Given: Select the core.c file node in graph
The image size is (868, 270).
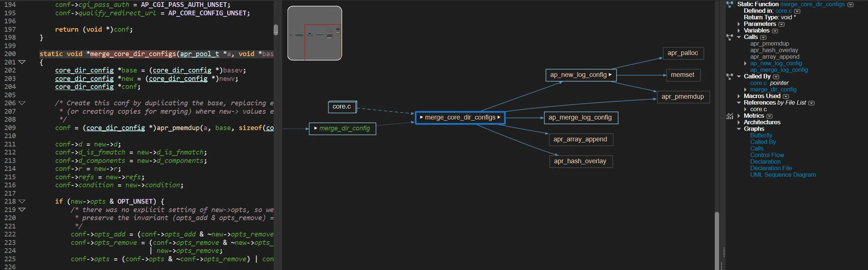Looking at the screenshot, I should click(342, 107).
